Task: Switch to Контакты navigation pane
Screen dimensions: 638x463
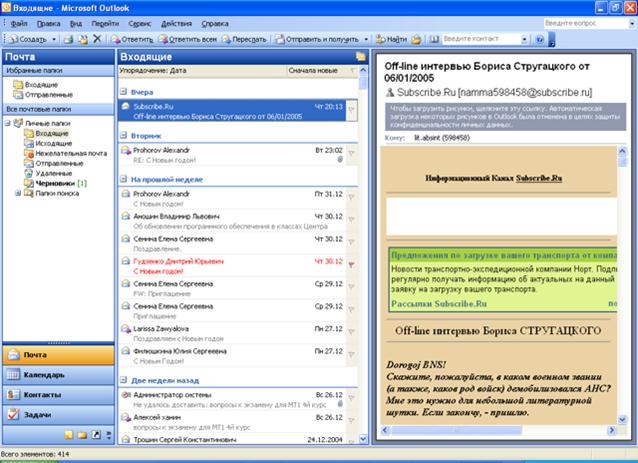Action: click(59, 395)
